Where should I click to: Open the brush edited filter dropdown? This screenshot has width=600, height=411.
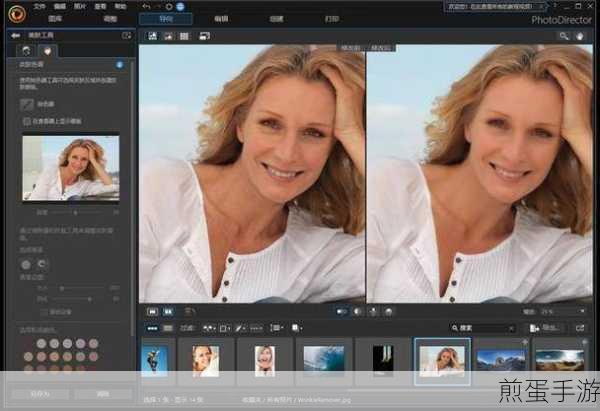pyautogui.click(x=241, y=328)
